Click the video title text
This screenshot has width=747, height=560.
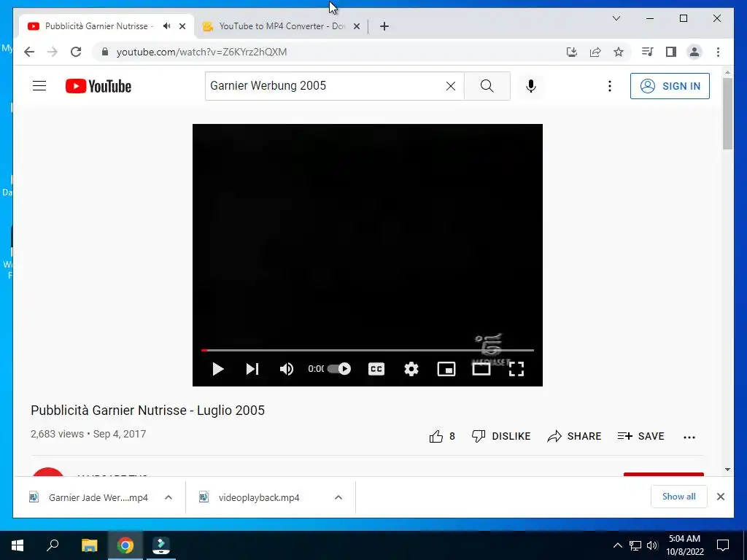point(147,411)
